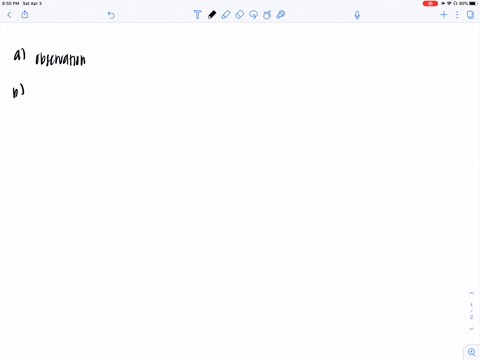Tap the page 1 of 2 indicator
The height and width of the screenshot is (360, 480).
pyautogui.click(x=471, y=311)
